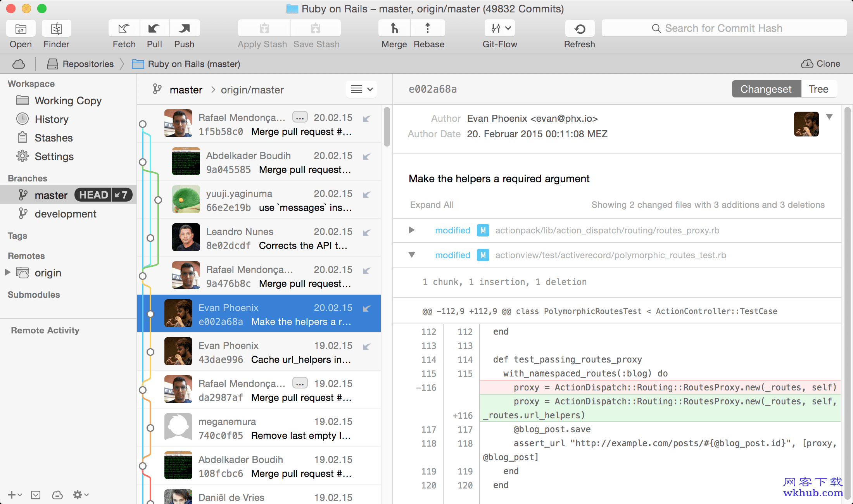Open Remote Activity panel
The height and width of the screenshot is (504, 853).
tap(45, 330)
